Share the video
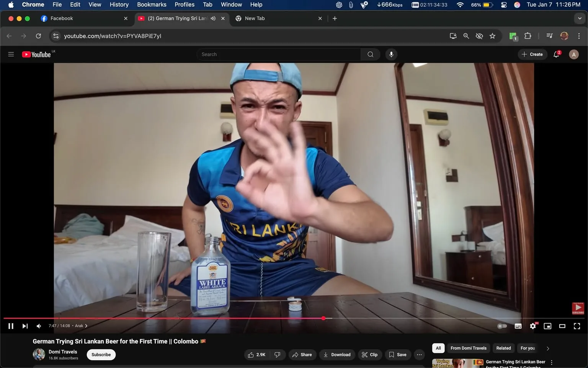The width and height of the screenshot is (588, 368). tap(302, 355)
